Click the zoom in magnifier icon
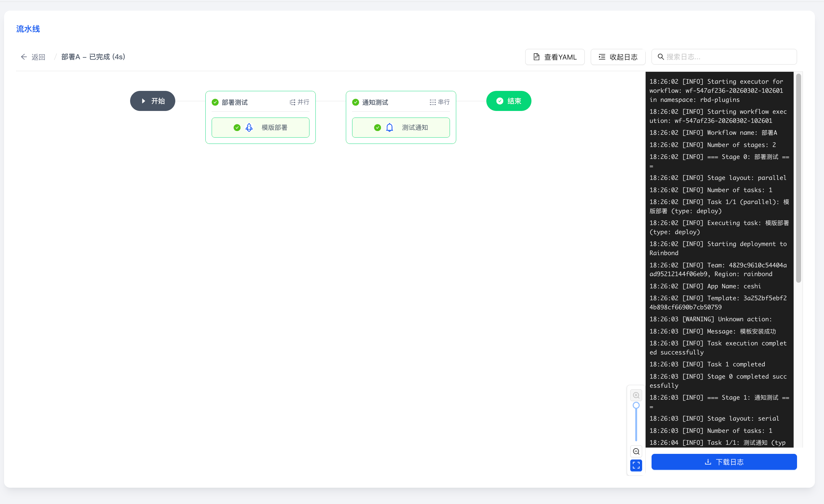Viewport: 824px width, 504px height. 636,395
